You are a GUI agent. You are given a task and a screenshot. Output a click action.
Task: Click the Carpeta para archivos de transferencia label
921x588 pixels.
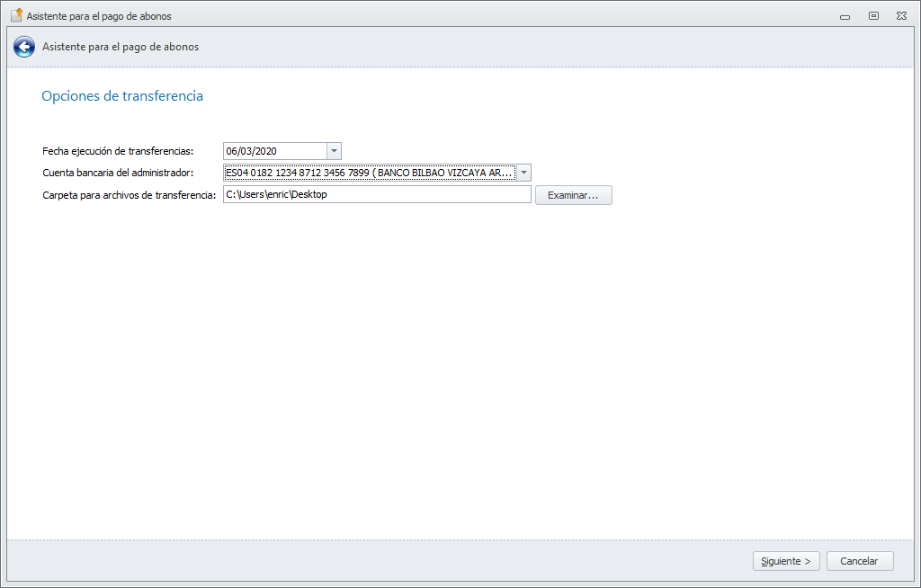(x=130, y=195)
